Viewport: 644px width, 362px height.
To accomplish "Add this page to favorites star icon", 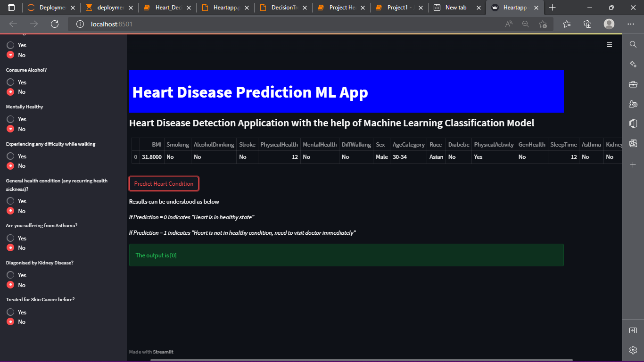I will tap(543, 24).
